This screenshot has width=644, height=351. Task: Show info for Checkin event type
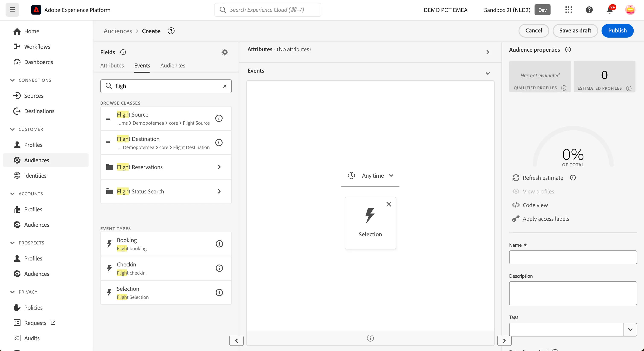tap(219, 268)
